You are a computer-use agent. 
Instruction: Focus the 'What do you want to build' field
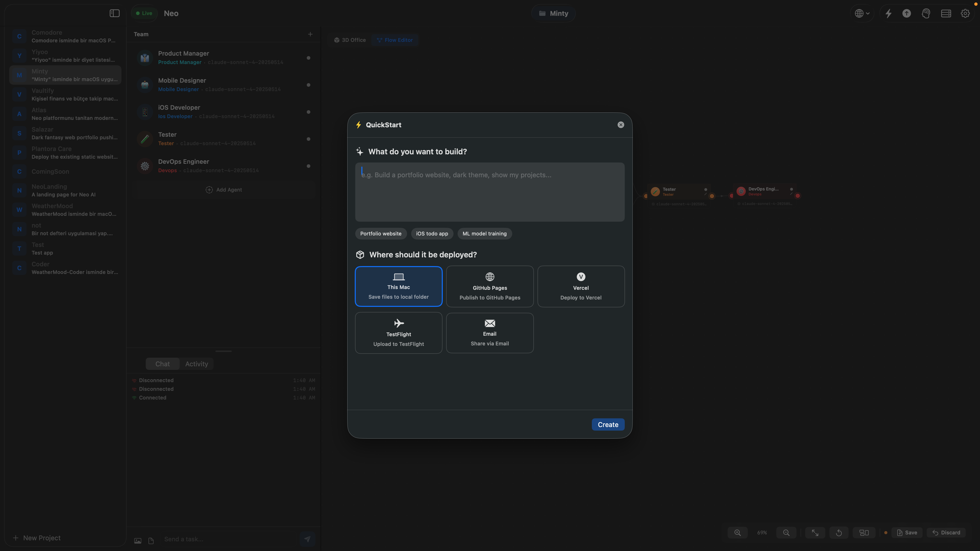pyautogui.click(x=490, y=192)
